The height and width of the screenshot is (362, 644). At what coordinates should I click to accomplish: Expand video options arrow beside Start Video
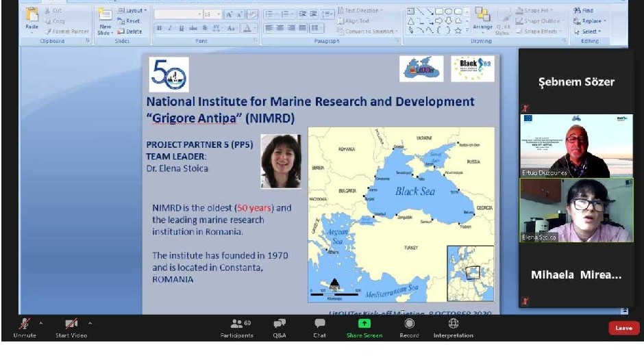coord(90,322)
